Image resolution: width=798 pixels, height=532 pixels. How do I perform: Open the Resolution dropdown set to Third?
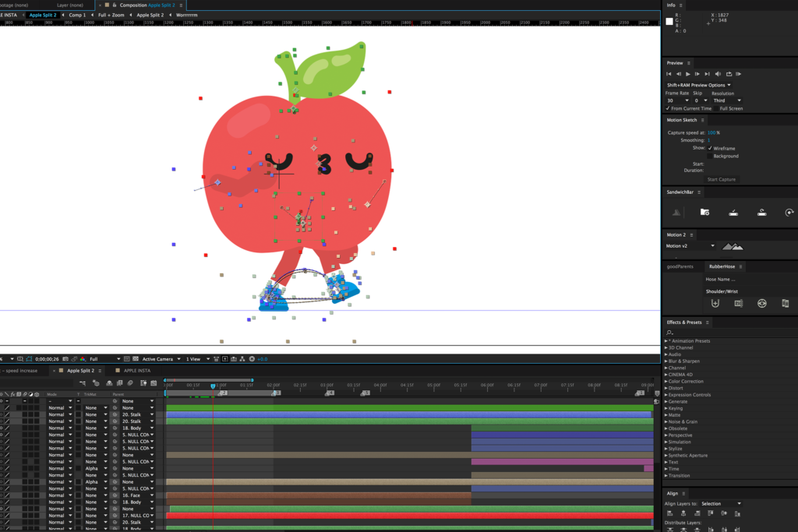726,100
